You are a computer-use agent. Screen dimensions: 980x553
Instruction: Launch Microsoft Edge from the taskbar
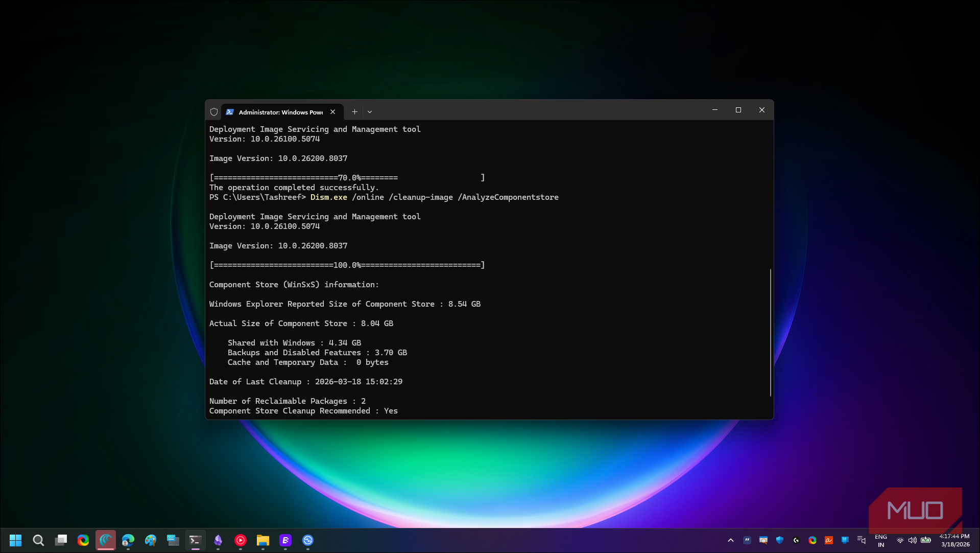(128, 540)
